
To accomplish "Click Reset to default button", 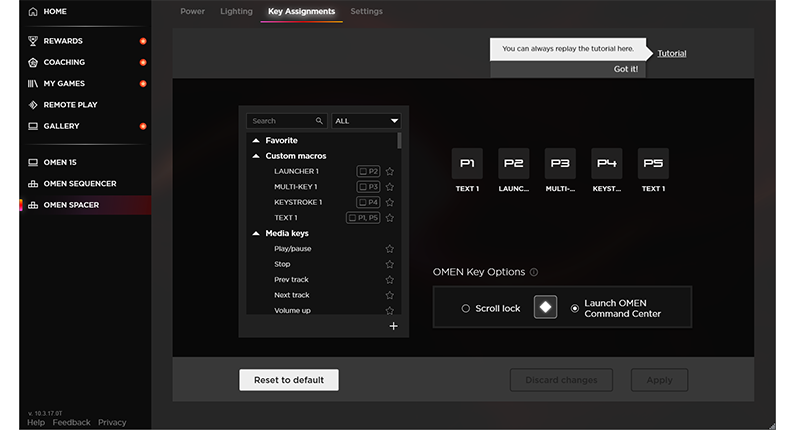I will 289,380.
